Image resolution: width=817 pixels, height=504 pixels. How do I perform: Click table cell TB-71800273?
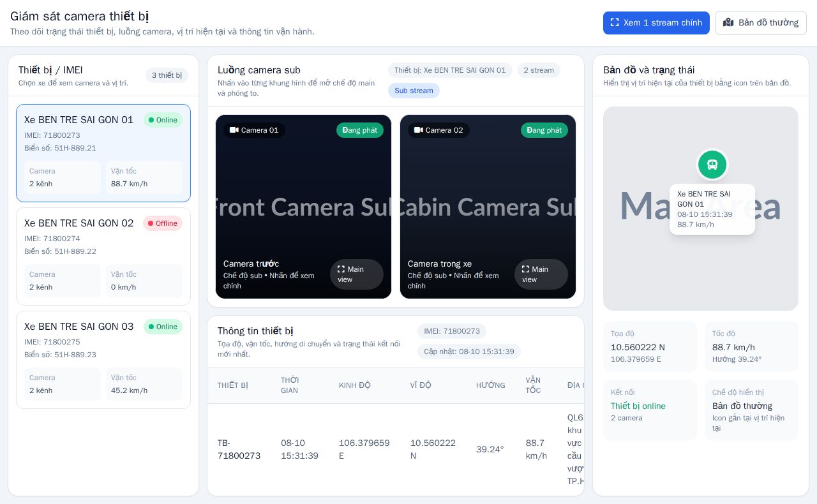tap(239, 449)
